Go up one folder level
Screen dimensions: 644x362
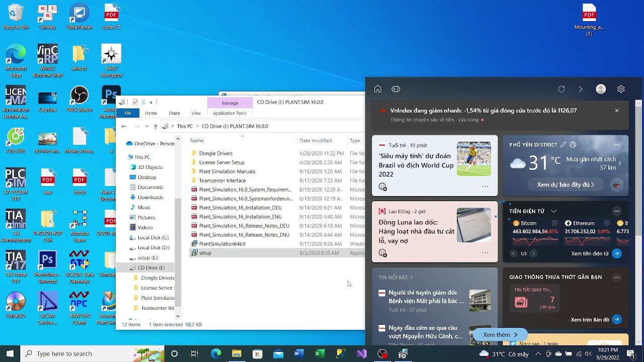(x=155, y=126)
